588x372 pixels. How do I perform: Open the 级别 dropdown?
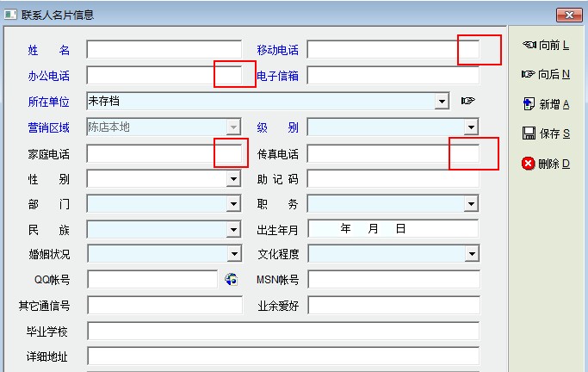click(x=470, y=127)
